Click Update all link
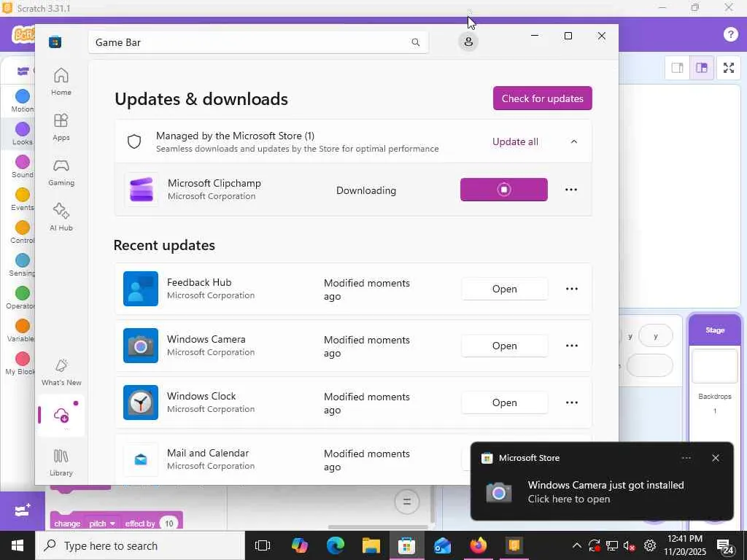 pyautogui.click(x=515, y=142)
